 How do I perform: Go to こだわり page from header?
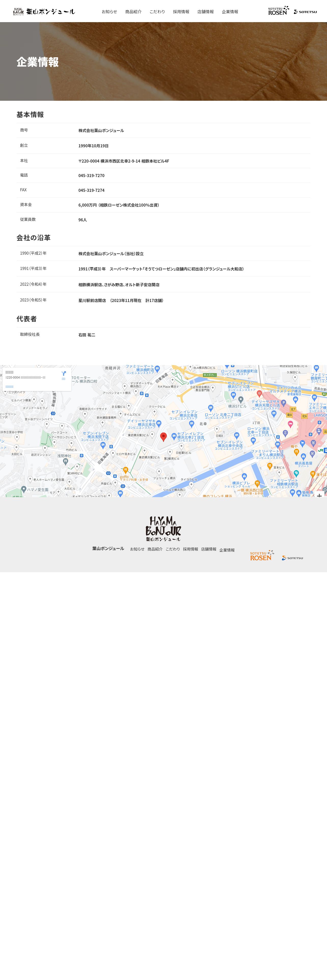tap(157, 12)
